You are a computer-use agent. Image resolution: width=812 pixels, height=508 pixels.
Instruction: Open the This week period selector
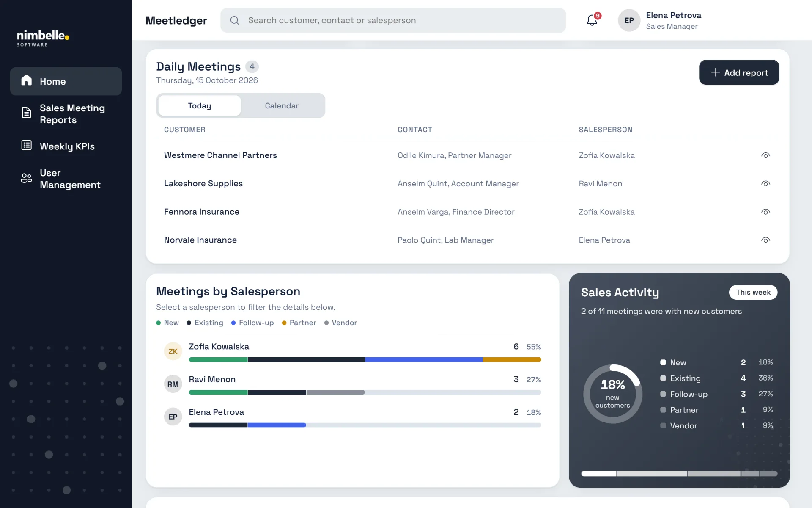coord(753,292)
